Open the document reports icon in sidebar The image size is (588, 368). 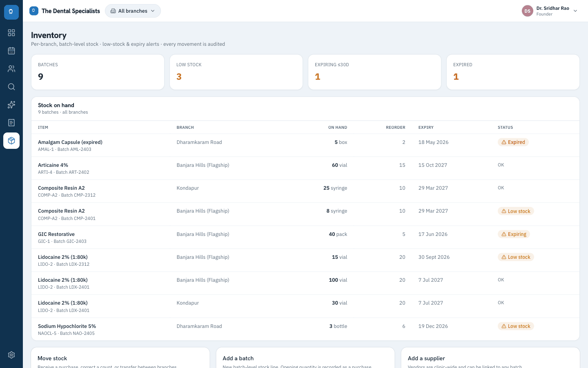tap(11, 123)
